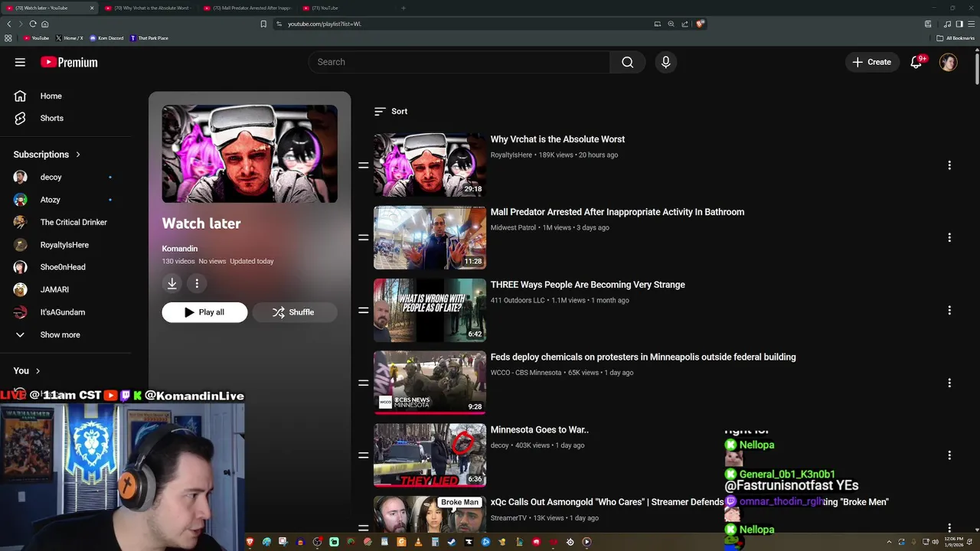Screen dimensions: 980x551
Task: Open the Sort dropdown
Action: (x=390, y=112)
